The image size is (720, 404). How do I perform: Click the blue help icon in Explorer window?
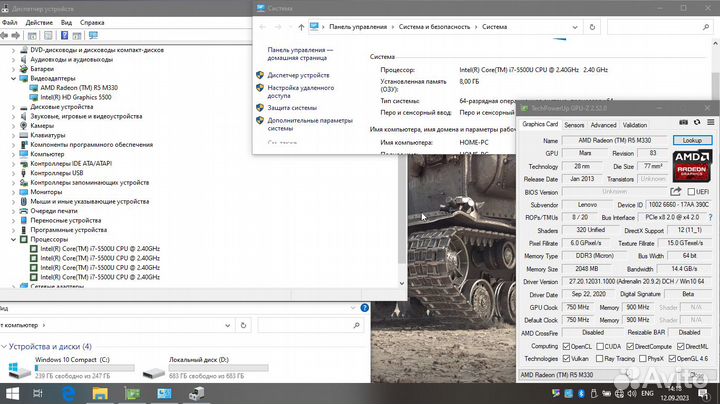(365, 308)
